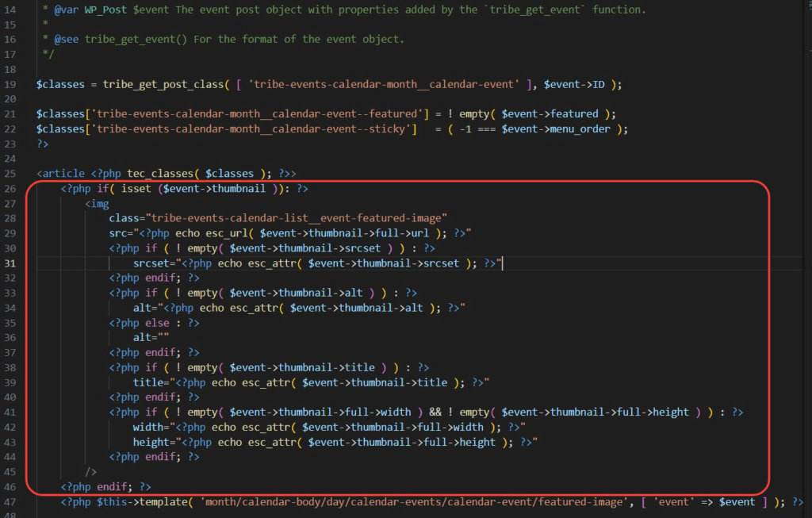
Task: Click line number 26 in the gutter
Action: (10, 189)
